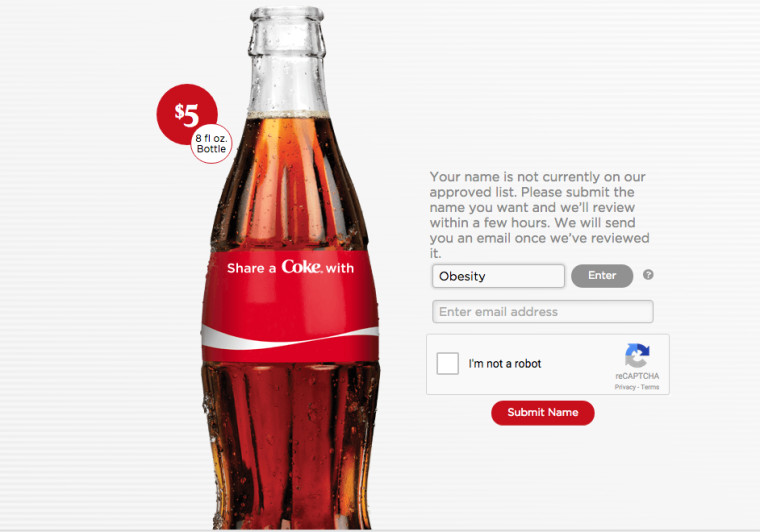Click the clear glass neck of the bottle
This screenshot has height=532, width=760.
287,63
